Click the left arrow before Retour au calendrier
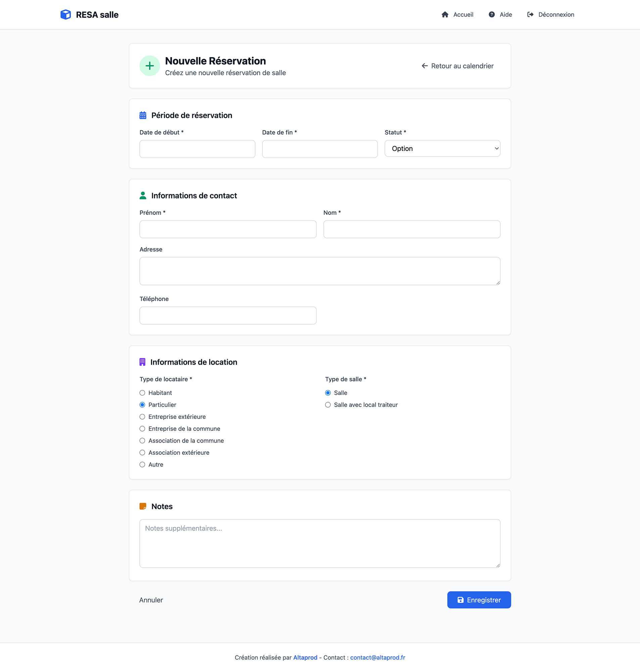The height and width of the screenshot is (672, 640). 424,66
